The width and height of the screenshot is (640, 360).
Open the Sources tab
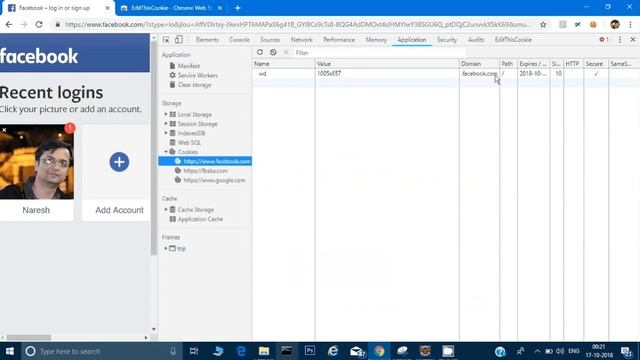click(x=270, y=40)
